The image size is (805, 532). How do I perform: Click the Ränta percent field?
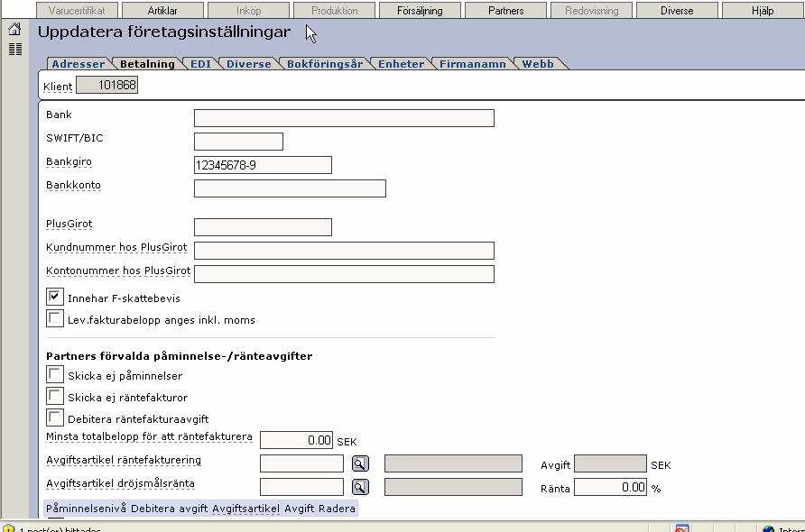pyautogui.click(x=610, y=487)
